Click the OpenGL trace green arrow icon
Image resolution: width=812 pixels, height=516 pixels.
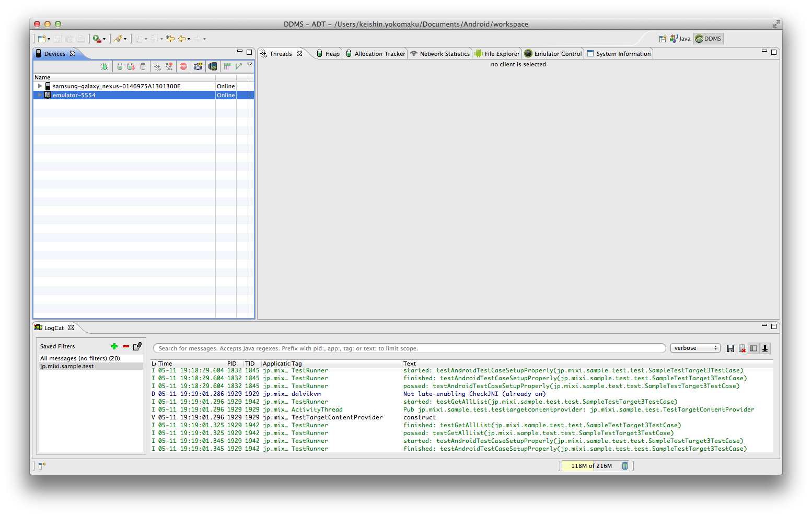coord(238,66)
